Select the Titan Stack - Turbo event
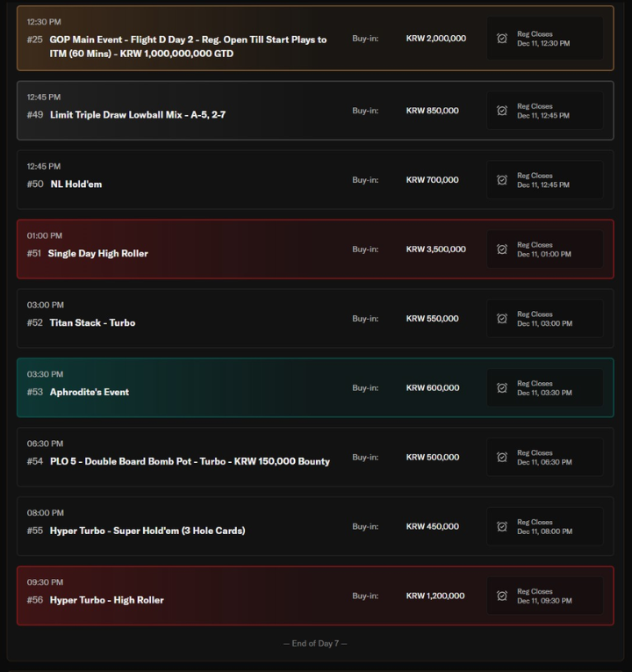 [x=92, y=323]
